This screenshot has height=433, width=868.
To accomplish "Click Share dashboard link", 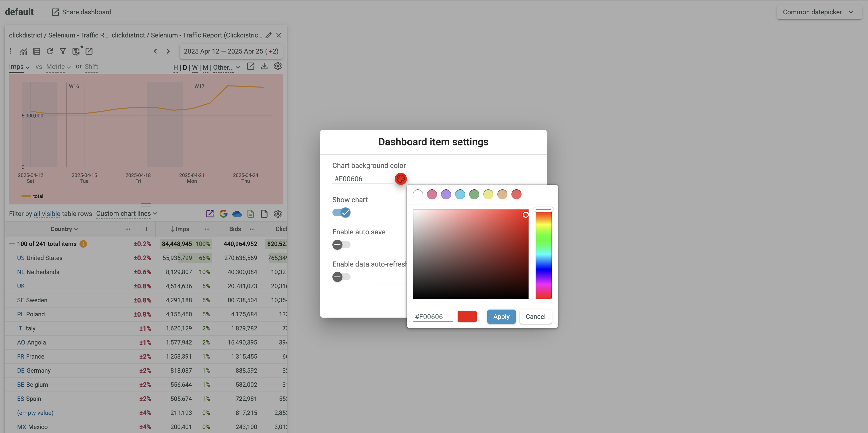I will 81,12.
